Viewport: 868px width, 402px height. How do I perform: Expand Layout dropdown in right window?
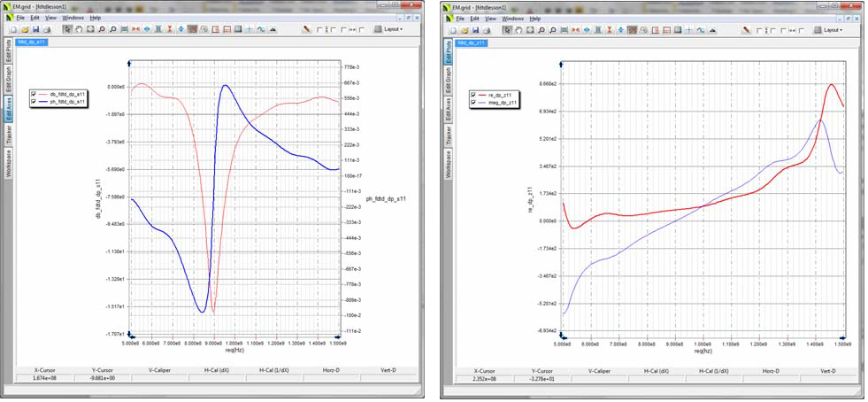(x=832, y=29)
